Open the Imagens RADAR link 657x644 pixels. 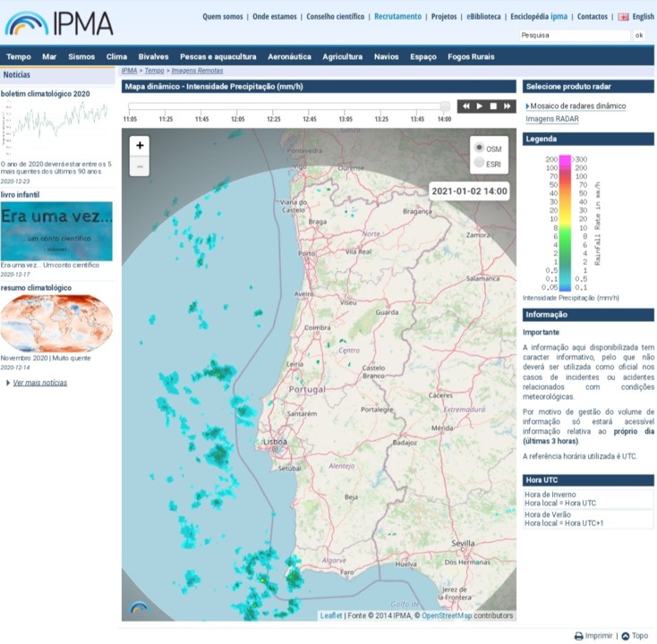coord(551,118)
